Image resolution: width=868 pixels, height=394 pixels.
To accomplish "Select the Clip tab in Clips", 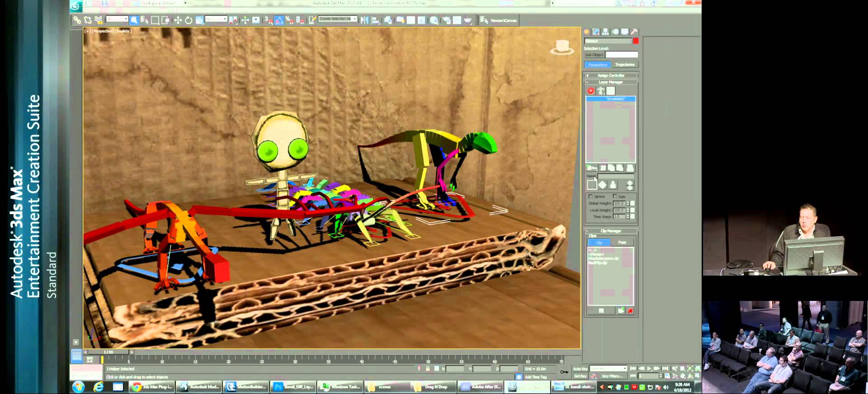I will [x=599, y=243].
